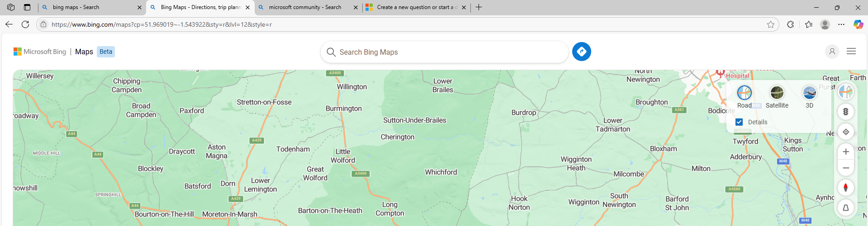The height and width of the screenshot is (226, 868).
Task: Open the map style layers button
Action: (x=845, y=92)
